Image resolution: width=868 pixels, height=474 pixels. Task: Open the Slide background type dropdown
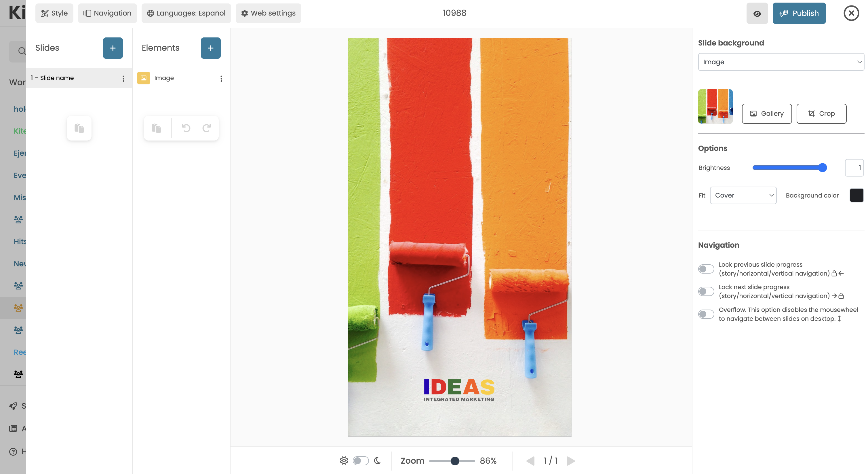[781, 62]
